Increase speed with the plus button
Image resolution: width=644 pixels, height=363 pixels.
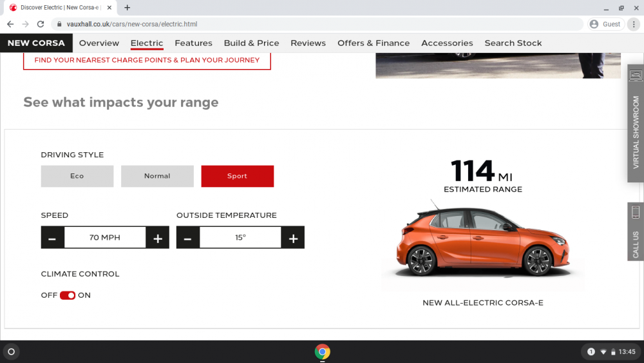(158, 238)
